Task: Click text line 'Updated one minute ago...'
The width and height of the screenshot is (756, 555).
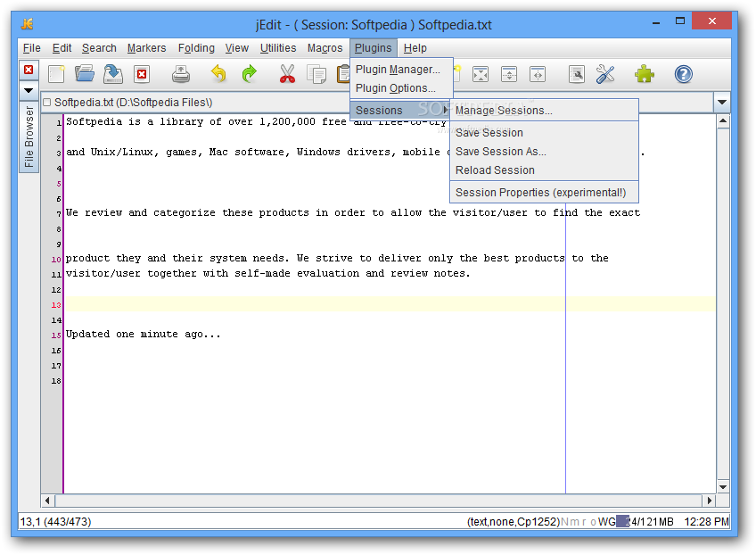Action: [144, 334]
